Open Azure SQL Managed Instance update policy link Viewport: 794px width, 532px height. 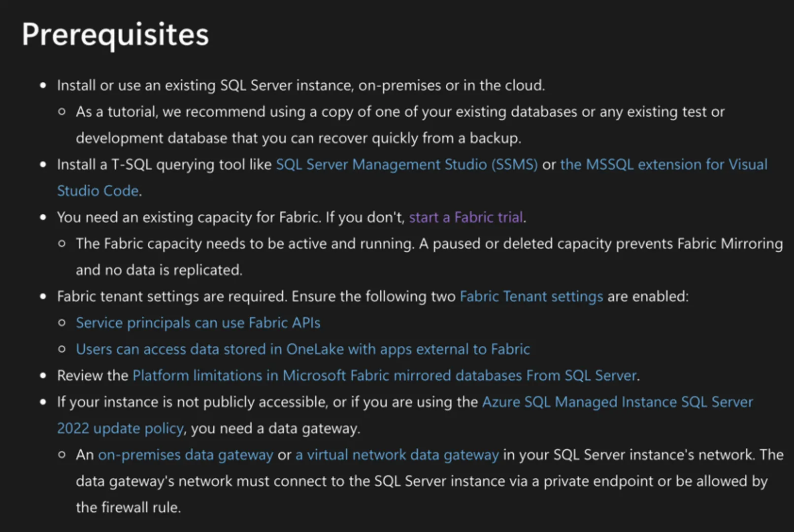click(x=617, y=402)
